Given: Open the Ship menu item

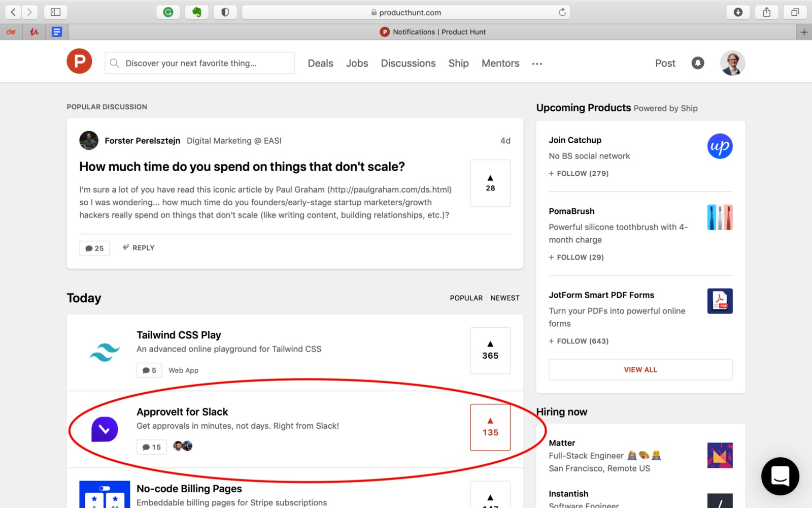Looking at the screenshot, I should click(458, 63).
